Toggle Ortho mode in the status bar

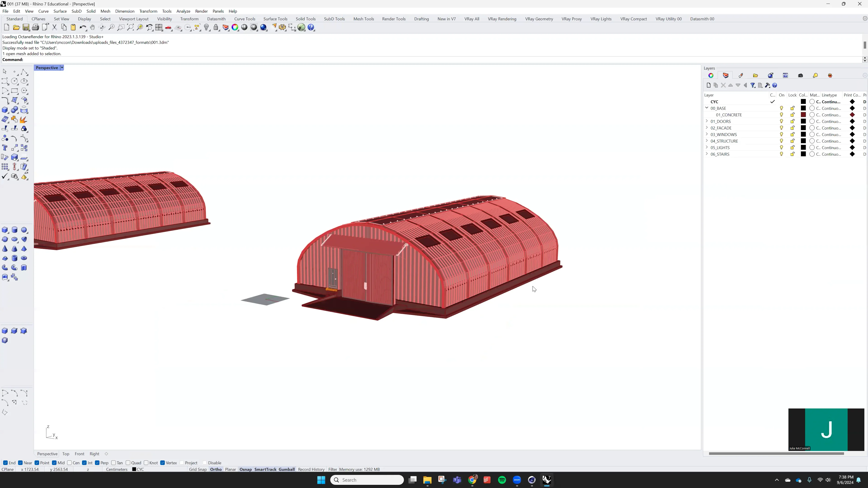(x=216, y=469)
